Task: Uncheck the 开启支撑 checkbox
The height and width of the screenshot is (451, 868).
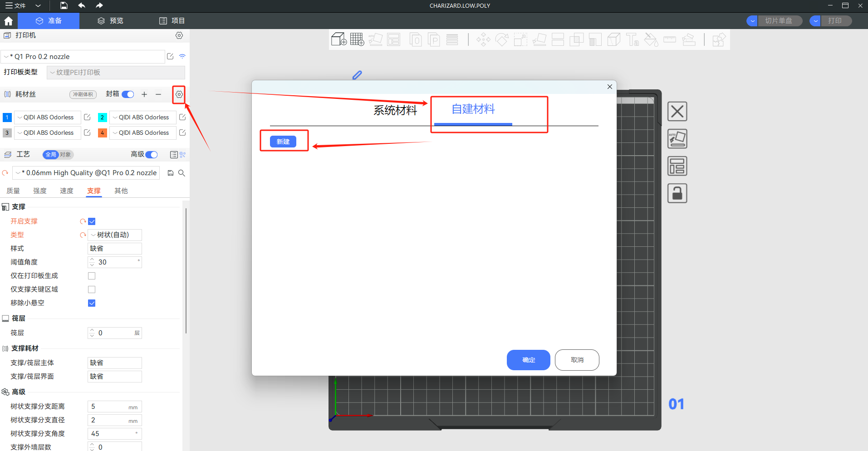Action: point(92,221)
